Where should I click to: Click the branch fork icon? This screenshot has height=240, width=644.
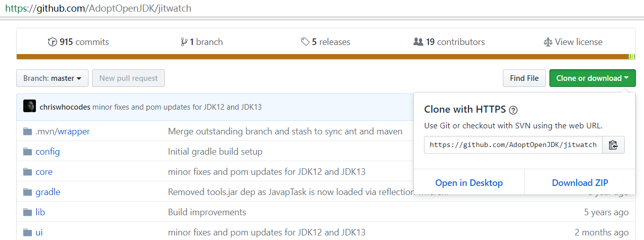[184, 42]
